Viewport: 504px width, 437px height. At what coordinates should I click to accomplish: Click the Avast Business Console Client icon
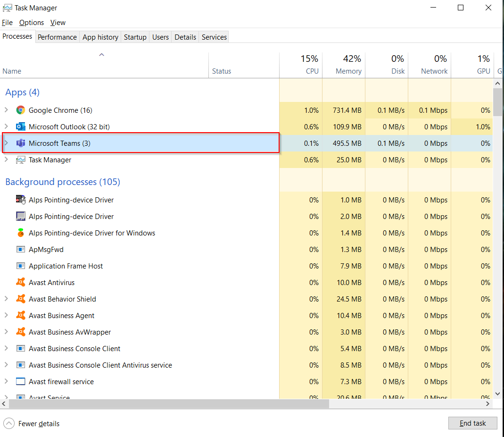(x=21, y=348)
